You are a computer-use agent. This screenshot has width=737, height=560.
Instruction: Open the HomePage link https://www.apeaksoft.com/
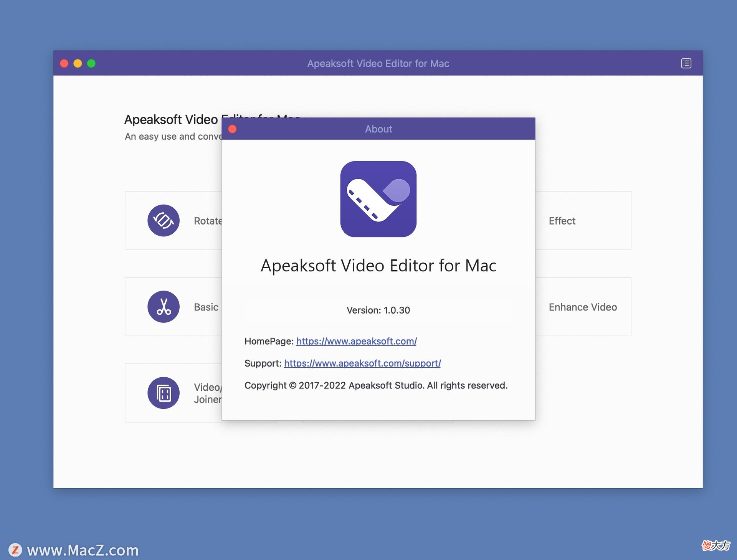356,341
